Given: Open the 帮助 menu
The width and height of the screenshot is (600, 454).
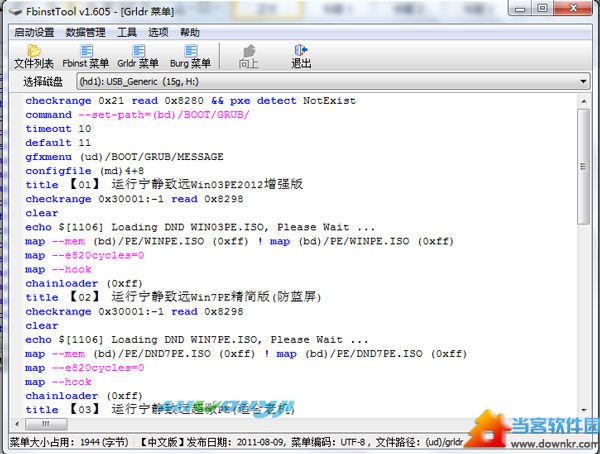Looking at the screenshot, I should [190, 33].
